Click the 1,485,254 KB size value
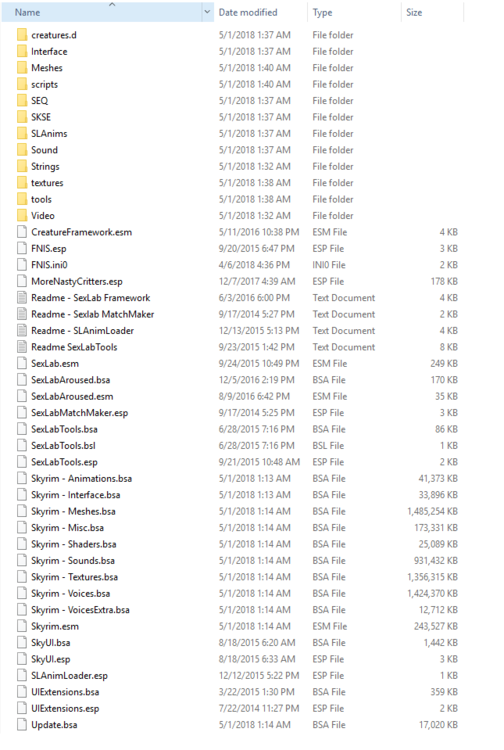504x750 pixels. 432,511
